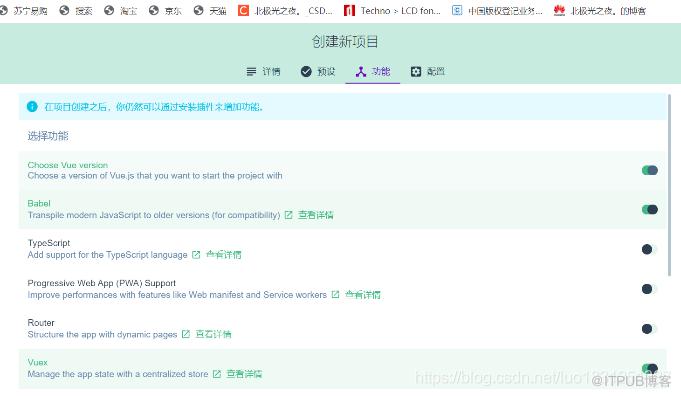The width and height of the screenshot is (681, 396).
Task: Toggle the Choose Vue version switch
Action: coord(650,170)
